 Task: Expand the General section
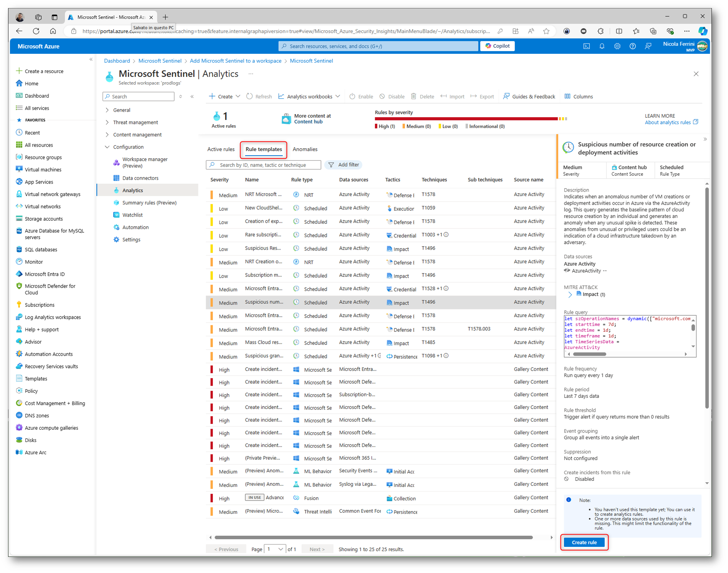click(107, 110)
